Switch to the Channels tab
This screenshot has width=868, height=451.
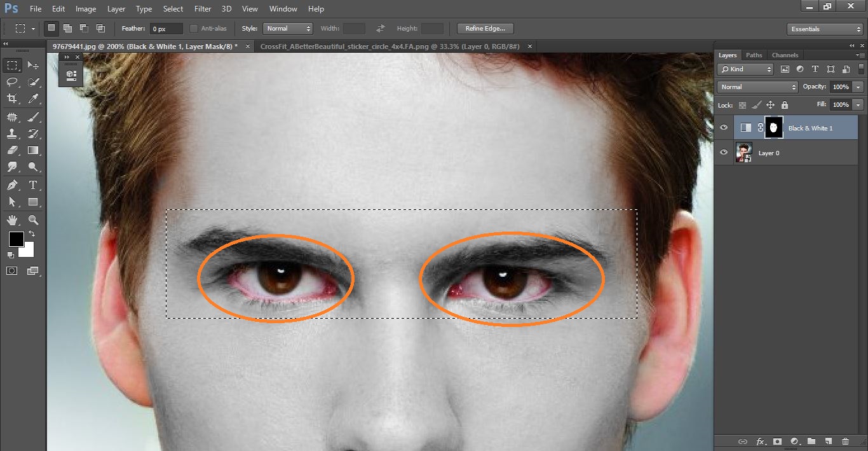[785, 55]
